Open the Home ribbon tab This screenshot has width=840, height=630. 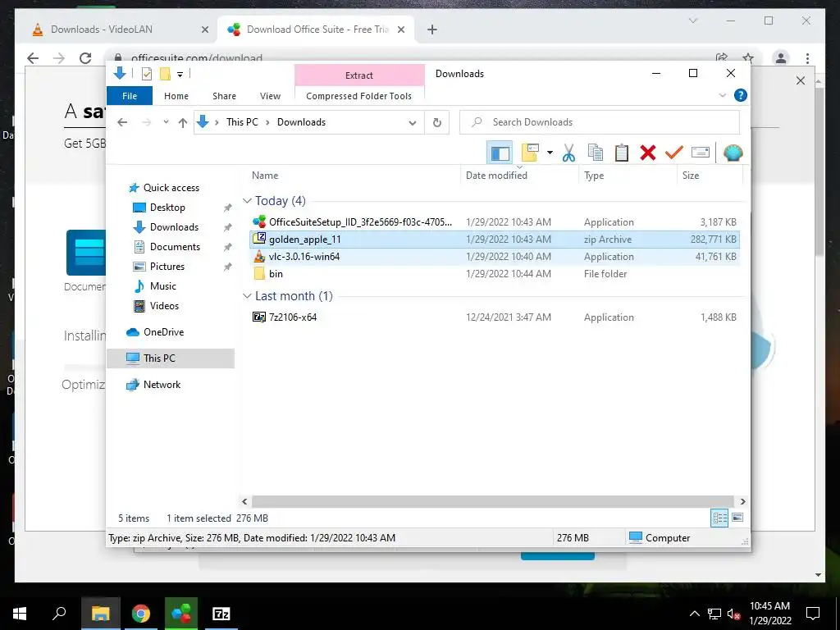coord(176,96)
